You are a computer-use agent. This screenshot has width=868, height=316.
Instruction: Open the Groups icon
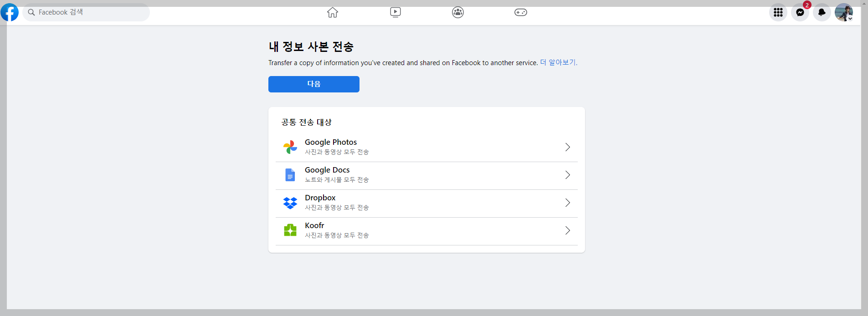click(458, 12)
